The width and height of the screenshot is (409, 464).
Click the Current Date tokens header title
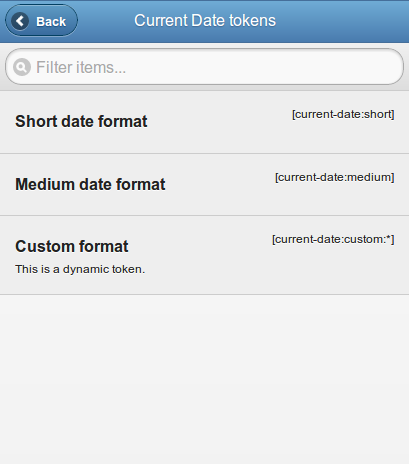[205, 20]
